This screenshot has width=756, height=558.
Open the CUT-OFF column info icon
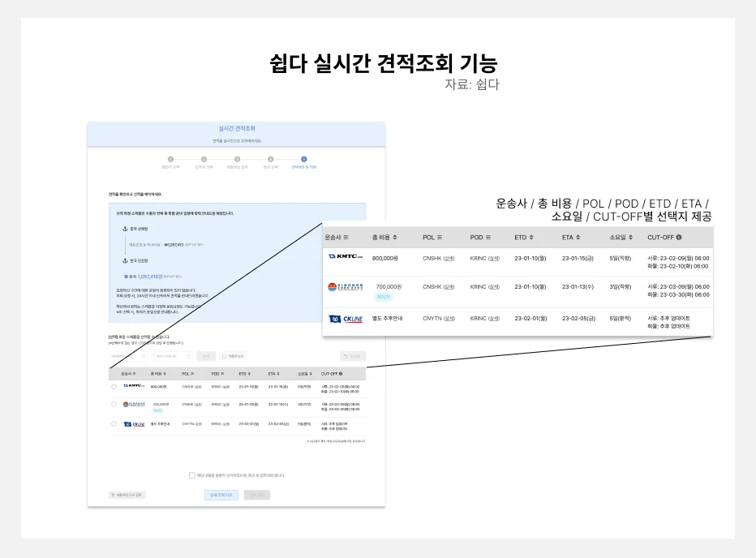click(678, 237)
